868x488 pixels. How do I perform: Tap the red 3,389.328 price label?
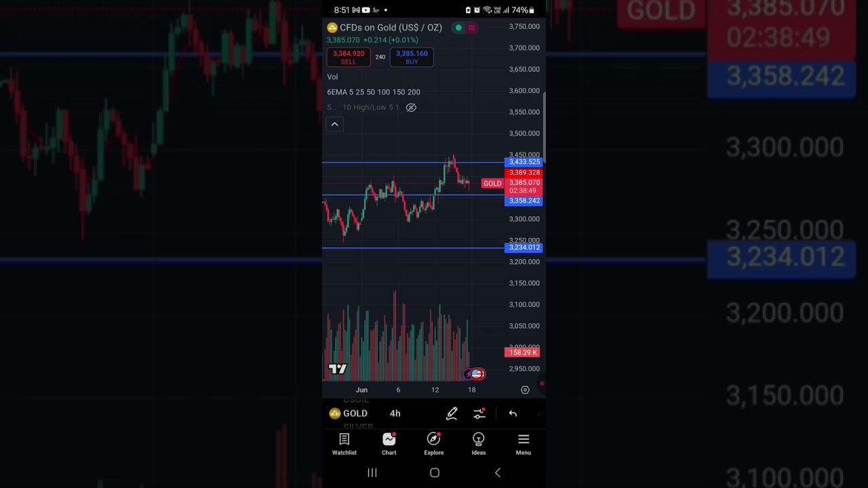(524, 173)
